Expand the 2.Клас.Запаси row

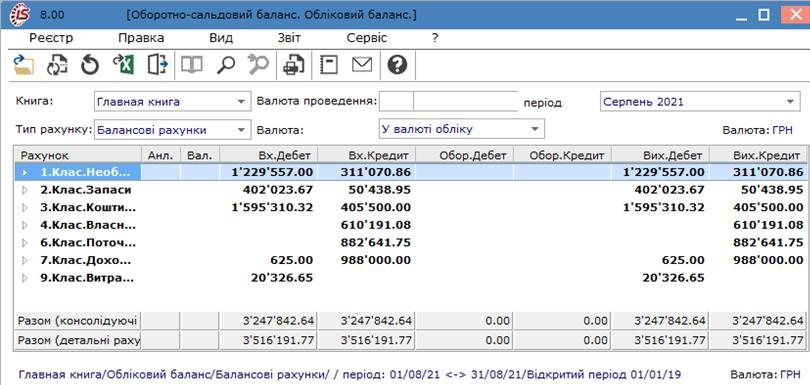26,190
